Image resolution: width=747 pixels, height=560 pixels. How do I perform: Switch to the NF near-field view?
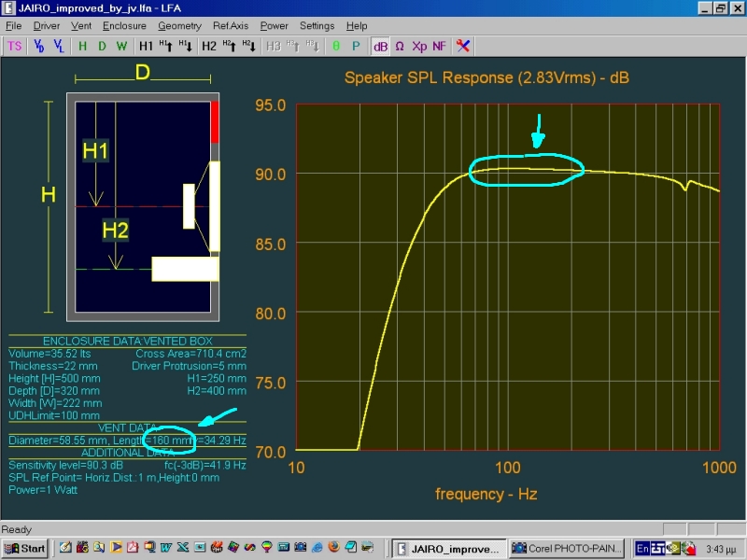[439, 46]
